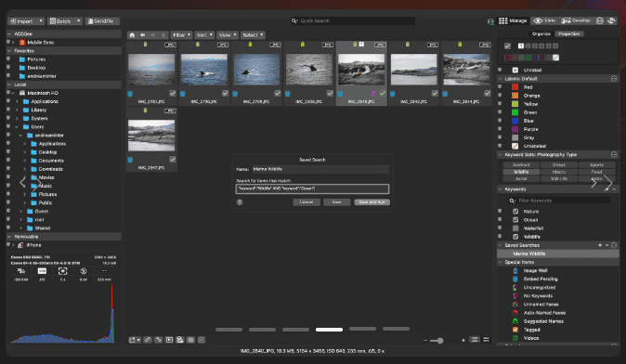626x364 pixels.
Task: Click the SendPix button
Action: 102,21
